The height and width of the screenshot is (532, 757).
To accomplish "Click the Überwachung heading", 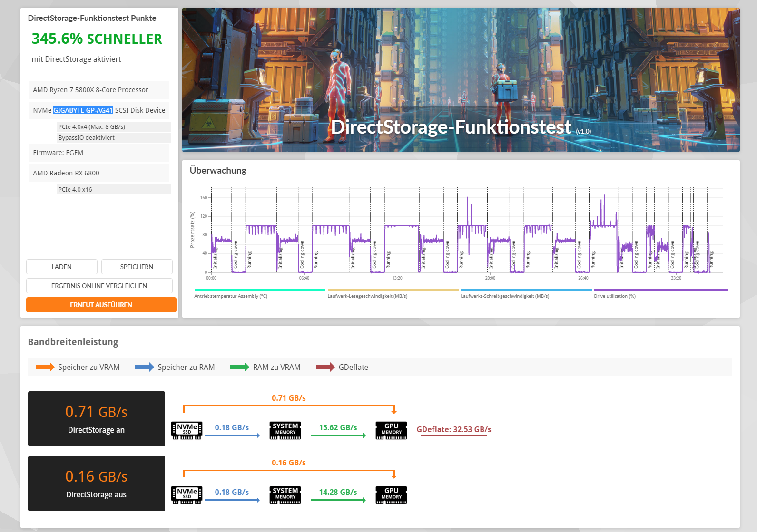I will [218, 170].
